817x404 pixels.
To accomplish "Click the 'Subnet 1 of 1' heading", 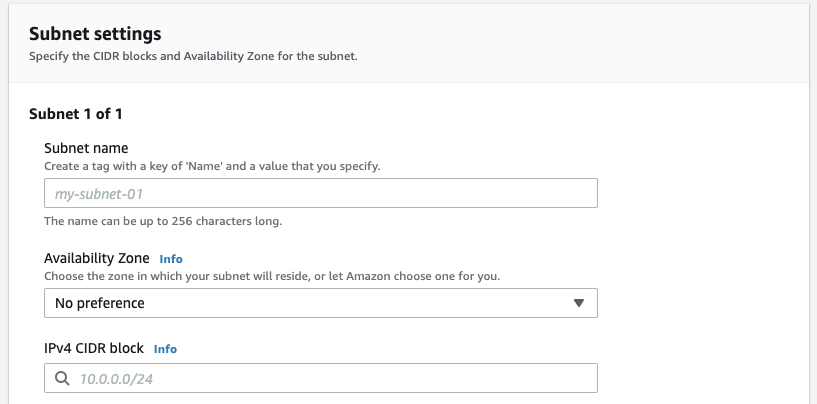I will point(76,114).
